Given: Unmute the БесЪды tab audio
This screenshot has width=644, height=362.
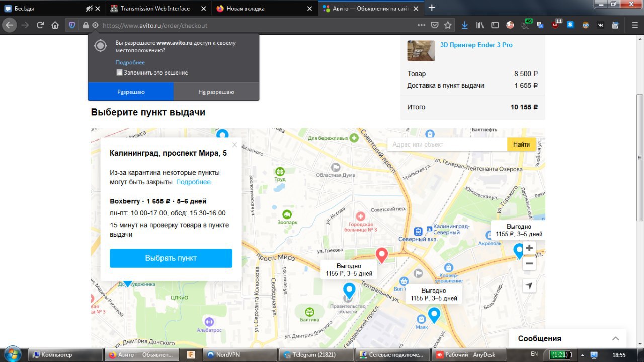Looking at the screenshot, I should (89, 8).
